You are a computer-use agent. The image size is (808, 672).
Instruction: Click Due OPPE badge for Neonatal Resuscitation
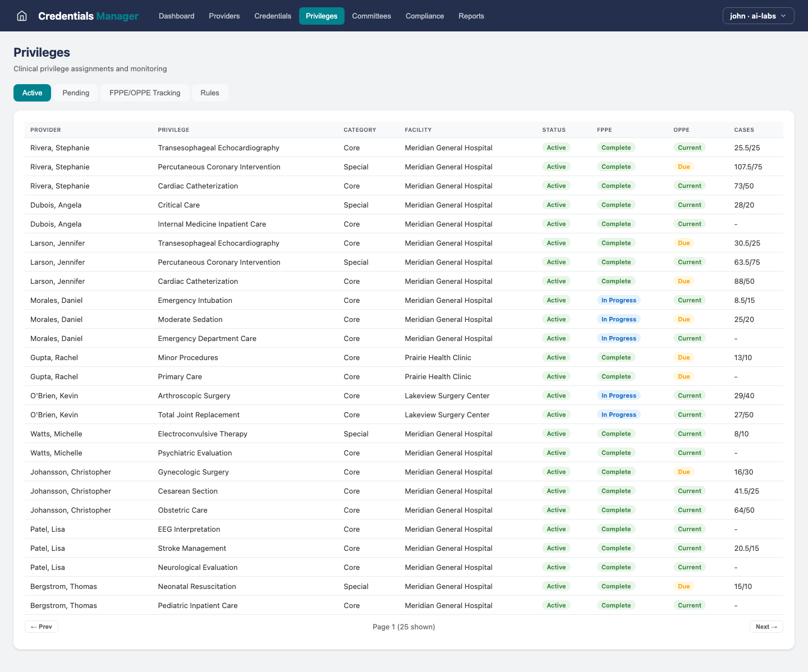pos(683,586)
